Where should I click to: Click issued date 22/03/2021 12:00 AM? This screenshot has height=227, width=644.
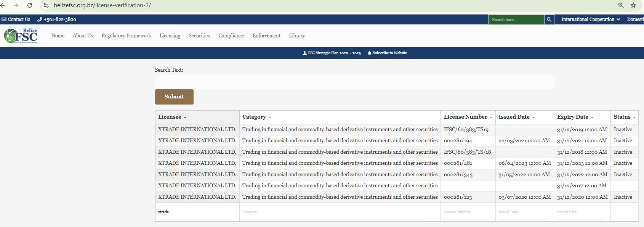[524, 141]
